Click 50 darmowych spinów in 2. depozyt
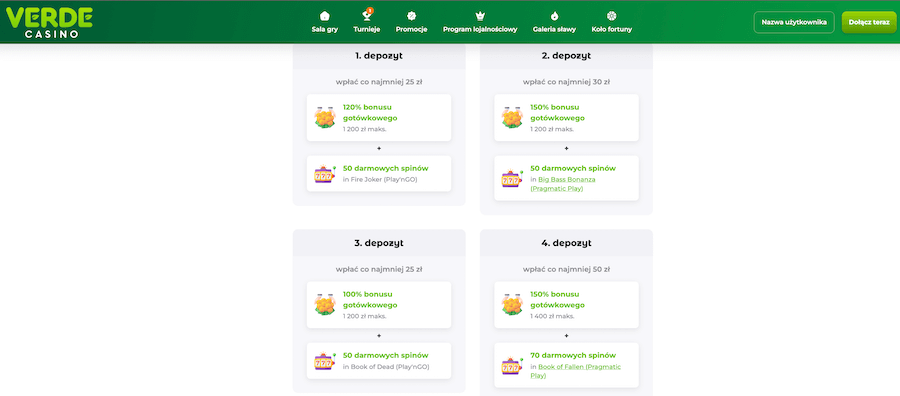This screenshot has height=396, width=900. [x=573, y=168]
